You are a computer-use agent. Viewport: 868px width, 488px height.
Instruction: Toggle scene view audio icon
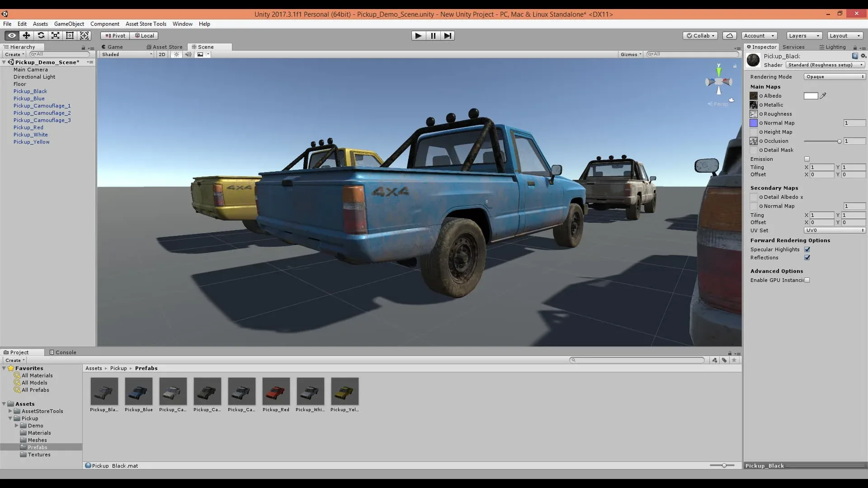point(189,54)
